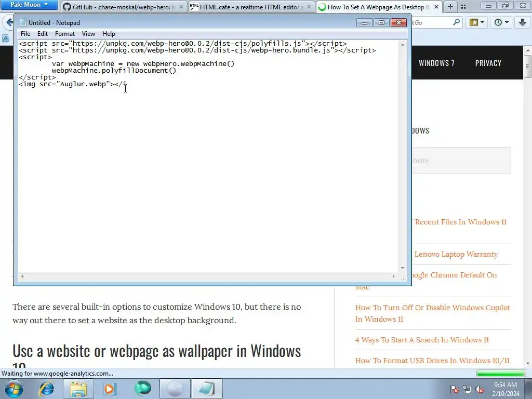Click Notepad vertical scrollbar down arrow
Image resolution: width=532 pixels, height=399 pixels.
[x=403, y=268]
